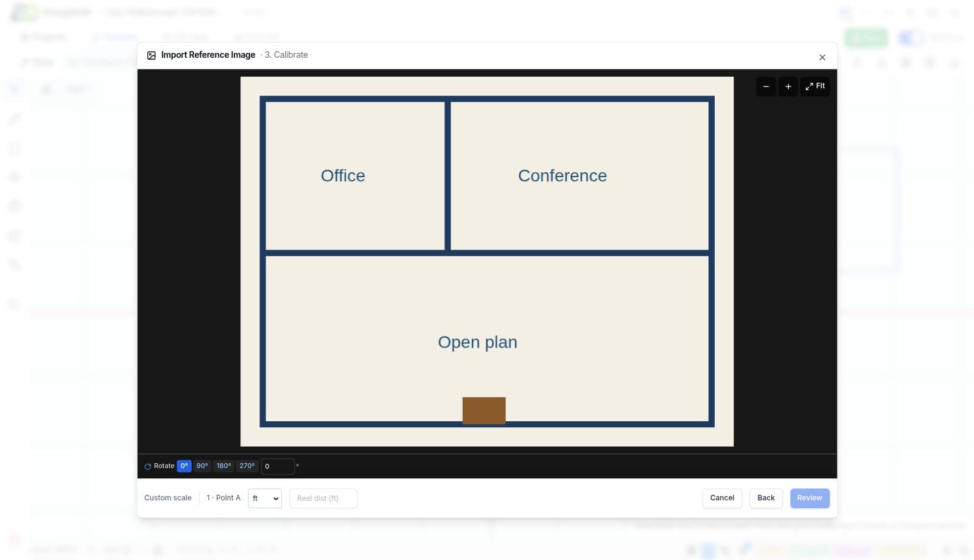Click the Cancel button
This screenshot has width=974, height=560.
(x=722, y=498)
